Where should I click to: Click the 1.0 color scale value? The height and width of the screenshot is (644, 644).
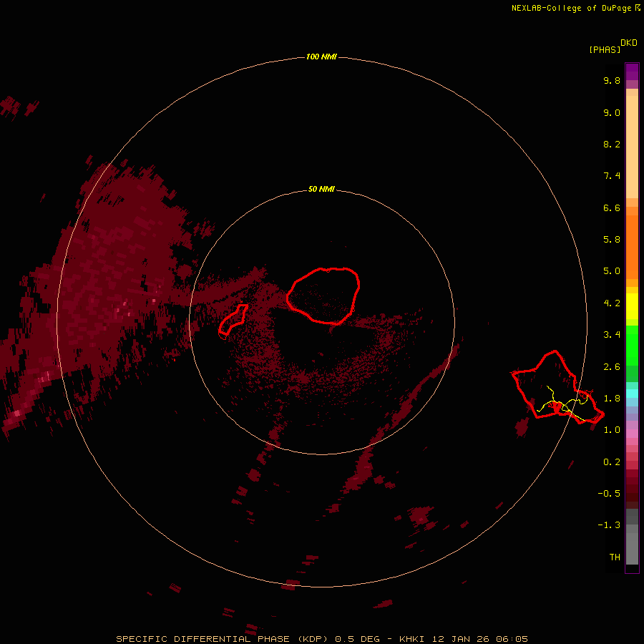coord(612,430)
